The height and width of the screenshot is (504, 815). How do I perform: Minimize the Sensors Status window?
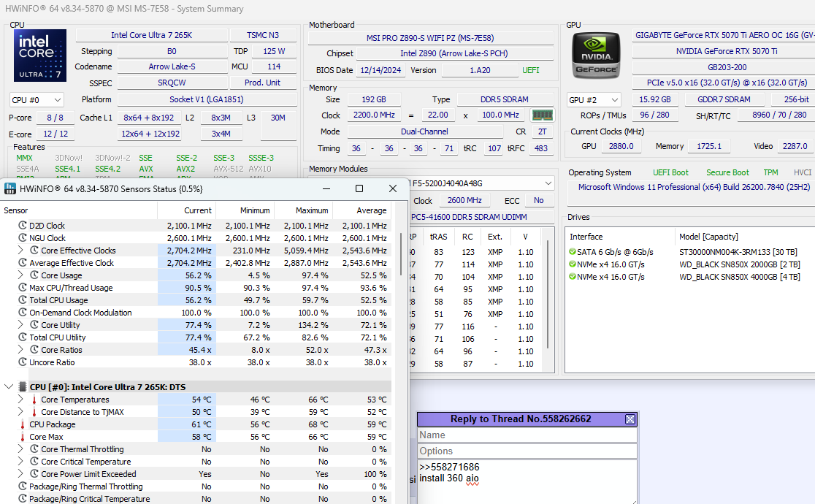[326, 188]
